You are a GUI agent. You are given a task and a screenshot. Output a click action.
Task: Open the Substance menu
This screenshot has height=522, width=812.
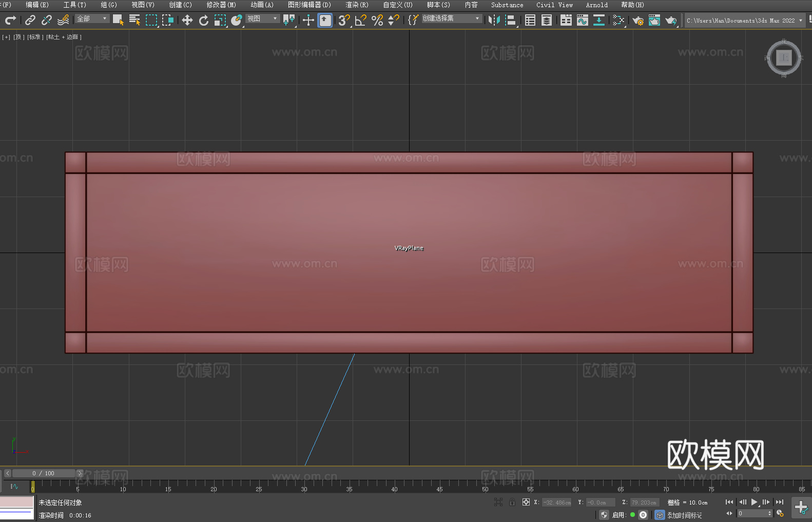tap(507, 5)
